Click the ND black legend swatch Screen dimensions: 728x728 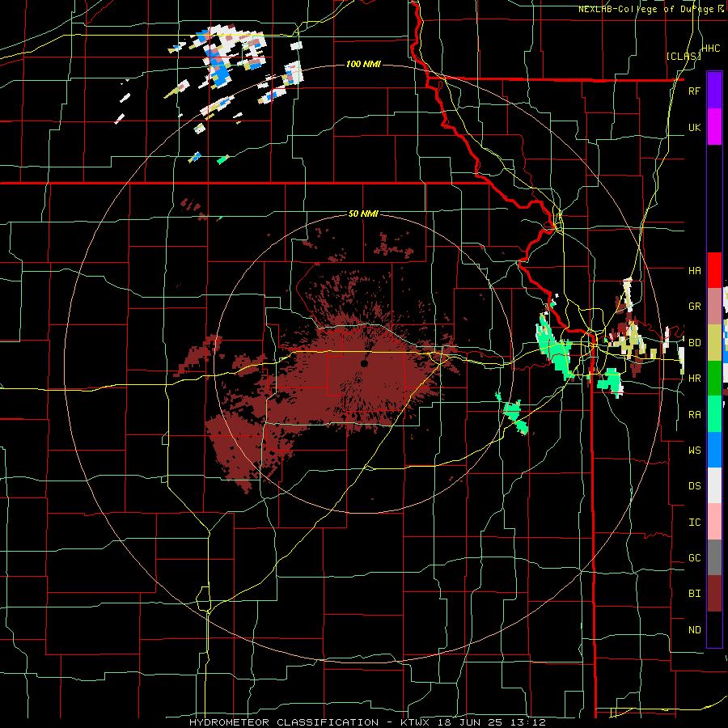click(x=714, y=629)
